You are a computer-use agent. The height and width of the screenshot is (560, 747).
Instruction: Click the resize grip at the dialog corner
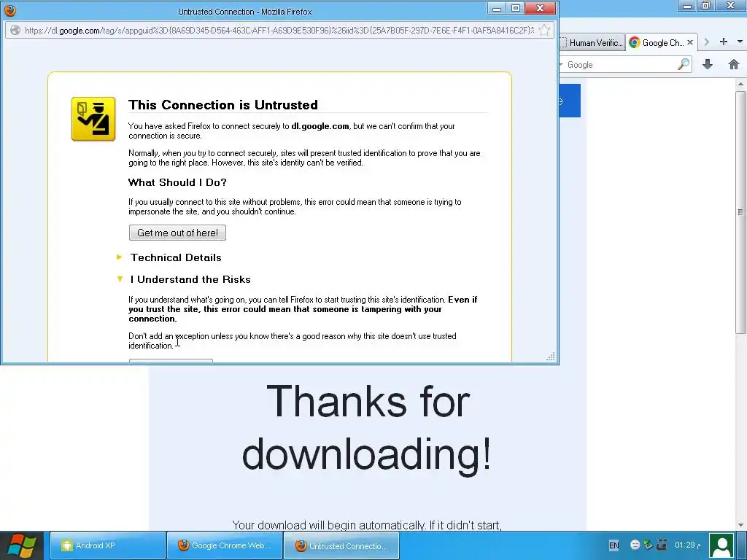(x=551, y=357)
